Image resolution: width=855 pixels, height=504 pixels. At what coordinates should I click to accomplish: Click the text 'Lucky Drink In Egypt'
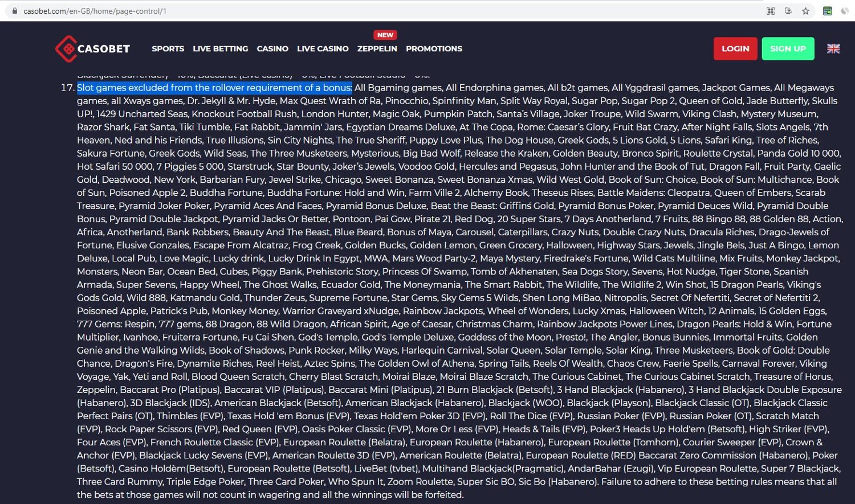315,258
